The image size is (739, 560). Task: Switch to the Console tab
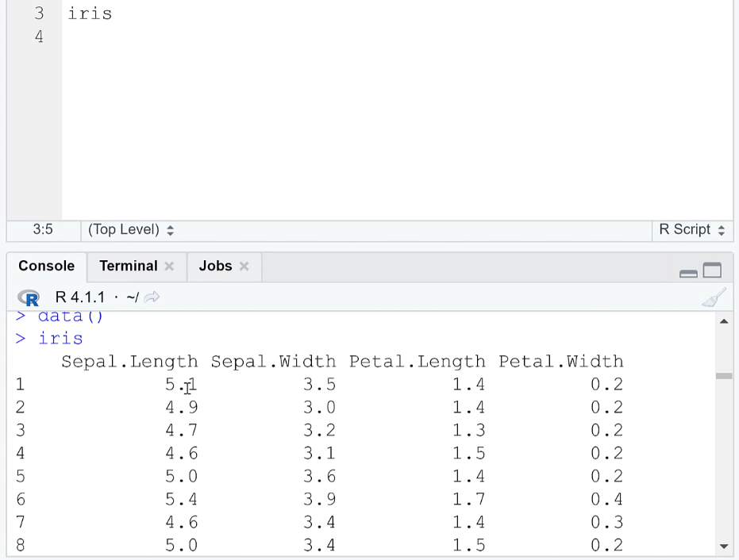point(47,266)
